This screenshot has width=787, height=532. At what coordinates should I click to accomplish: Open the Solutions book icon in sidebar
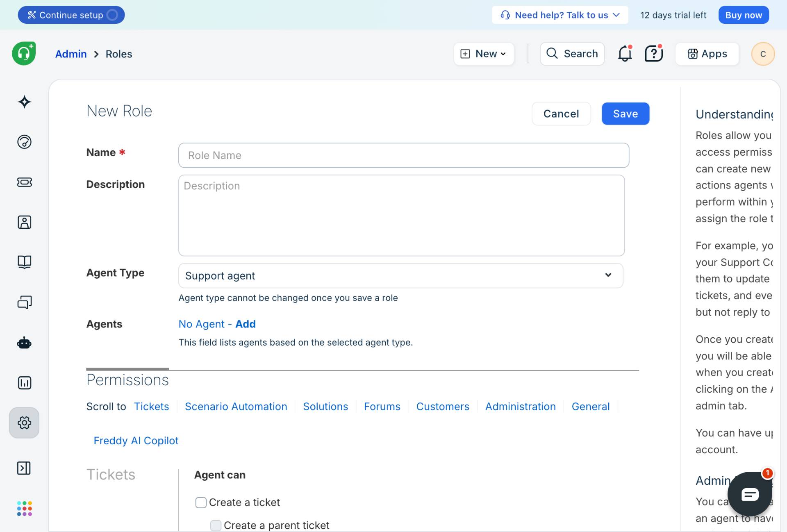25,262
